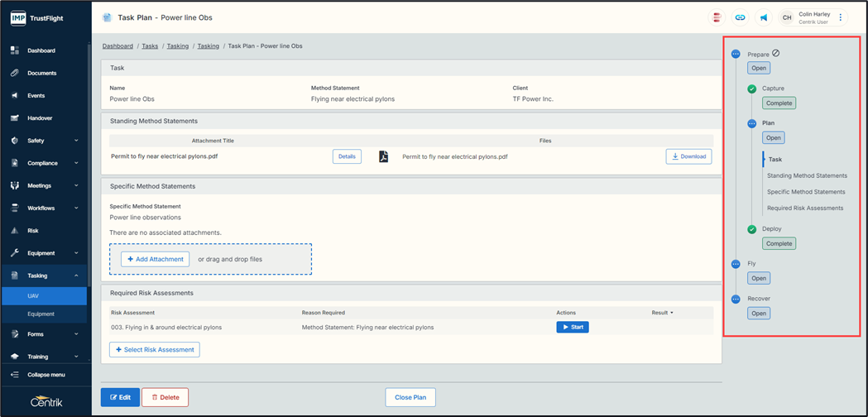The height and width of the screenshot is (417, 868).
Task: Open the three-dot user options menu
Action: point(841,17)
